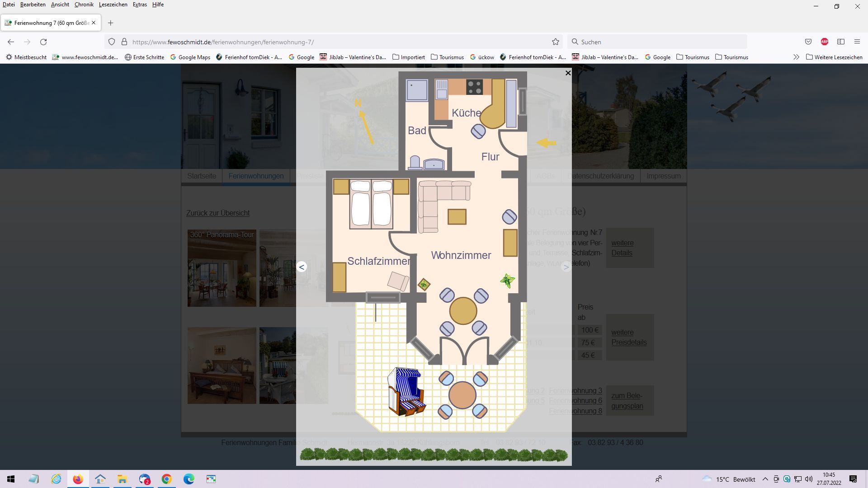The image size is (868, 488).
Task: Close the floor plan lightbox
Action: [x=568, y=73]
